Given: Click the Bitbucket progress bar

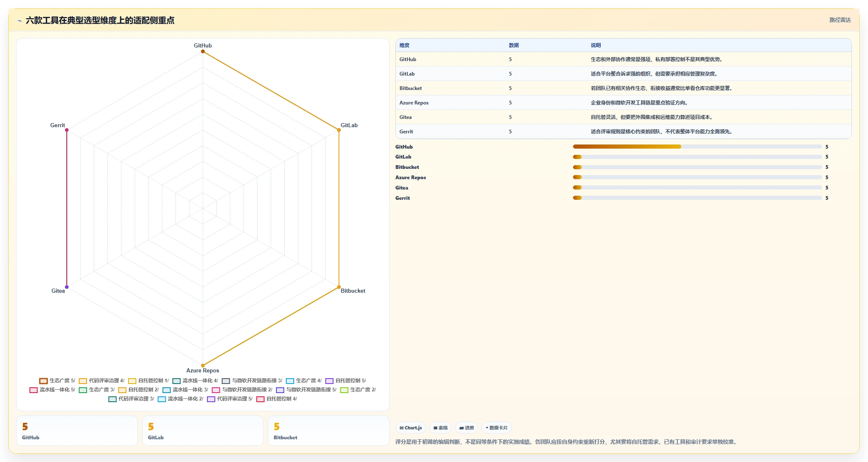Looking at the screenshot, I should [697, 167].
